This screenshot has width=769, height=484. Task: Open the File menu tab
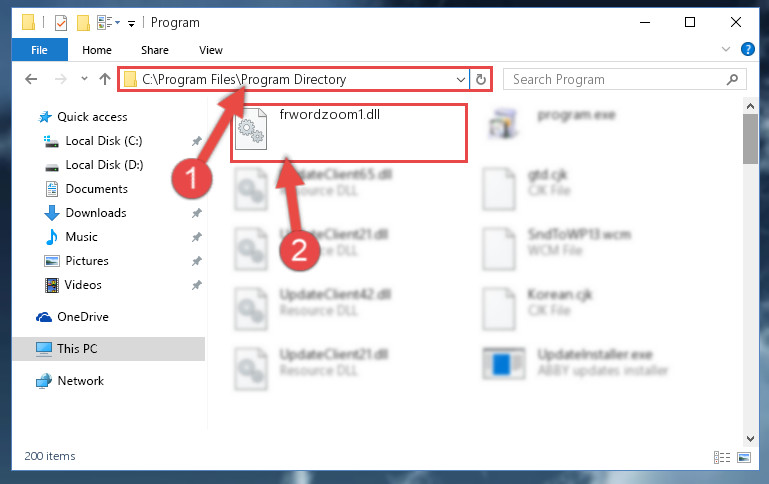click(x=39, y=50)
